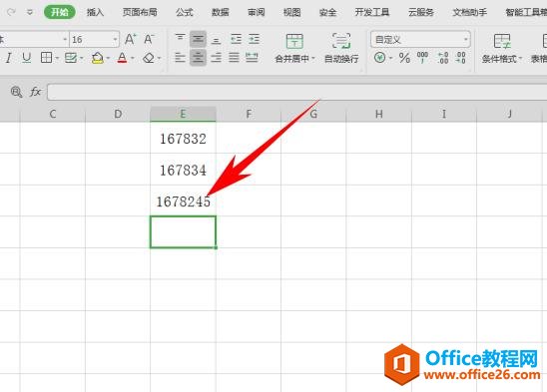This screenshot has height=392, width=547.
Task: Expand the font color dropdown arrow
Action: (133, 58)
